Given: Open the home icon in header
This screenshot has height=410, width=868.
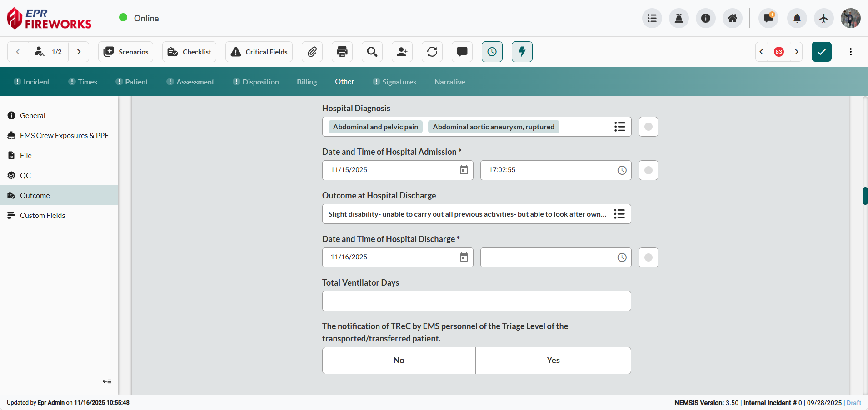Looking at the screenshot, I should point(732,18).
